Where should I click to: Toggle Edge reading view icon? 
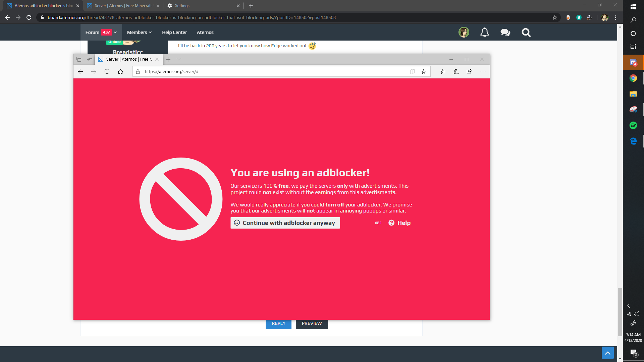point(413,71)
